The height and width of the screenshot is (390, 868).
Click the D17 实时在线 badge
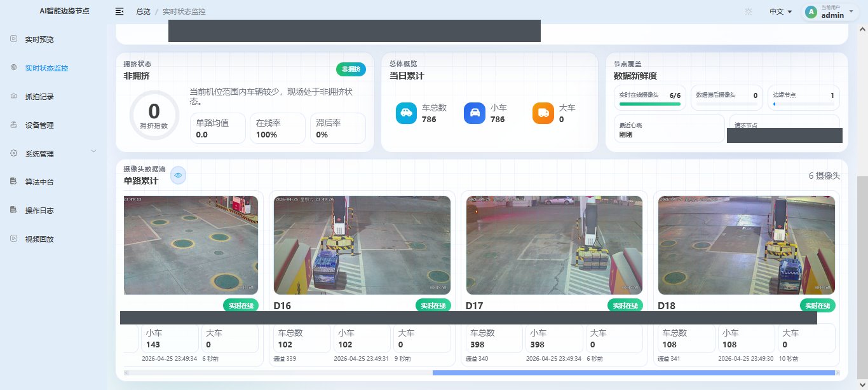click(x=625, y=305)
